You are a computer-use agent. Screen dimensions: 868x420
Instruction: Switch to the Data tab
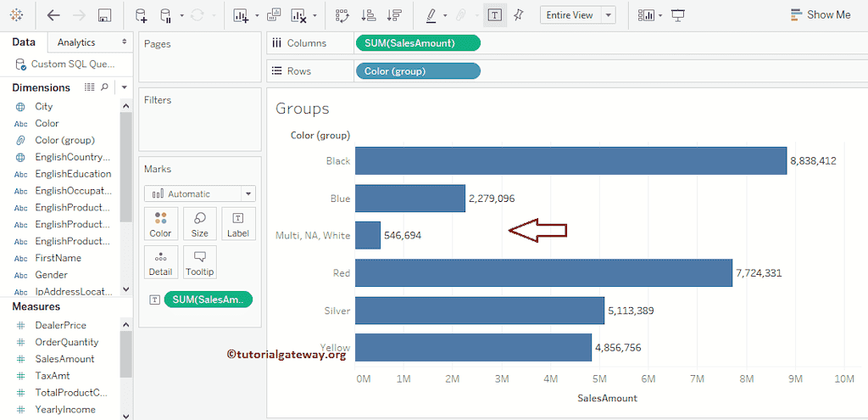[24, 42]
